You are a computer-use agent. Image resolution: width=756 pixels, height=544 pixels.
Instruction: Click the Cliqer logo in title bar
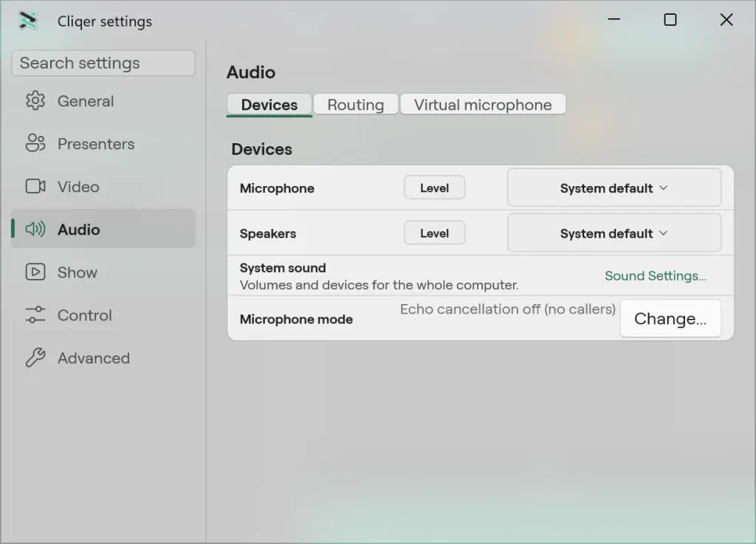(27, 20)
